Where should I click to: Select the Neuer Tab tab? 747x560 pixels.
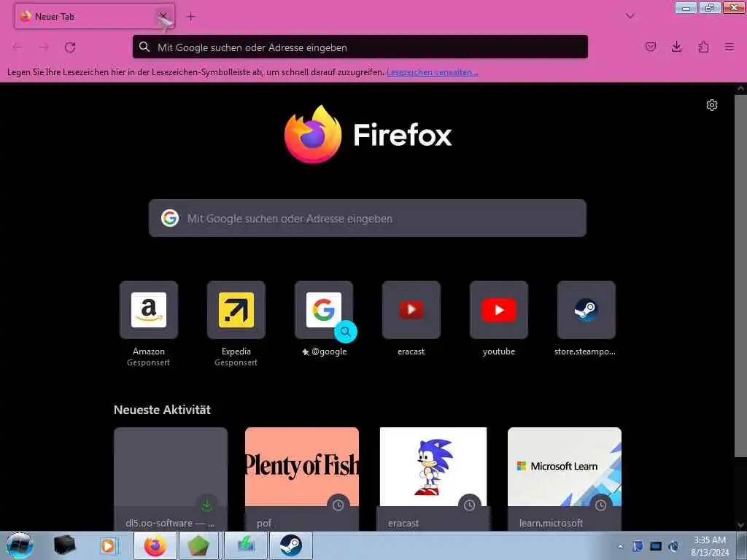coord(94,16)
